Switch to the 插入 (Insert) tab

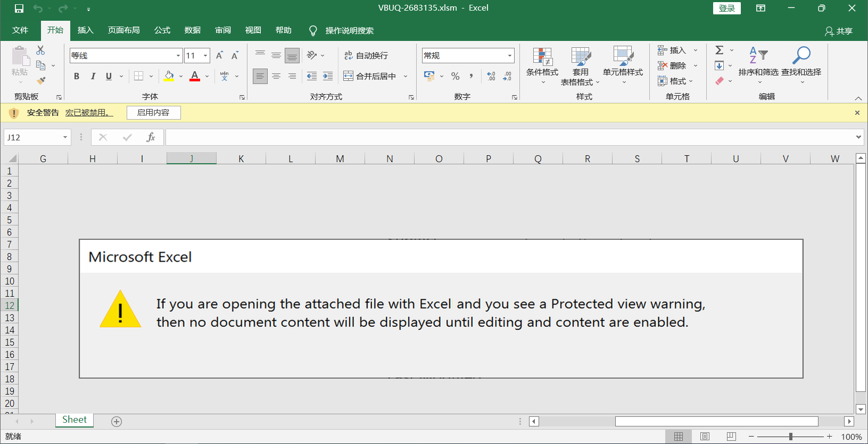[x=85, y=30]
